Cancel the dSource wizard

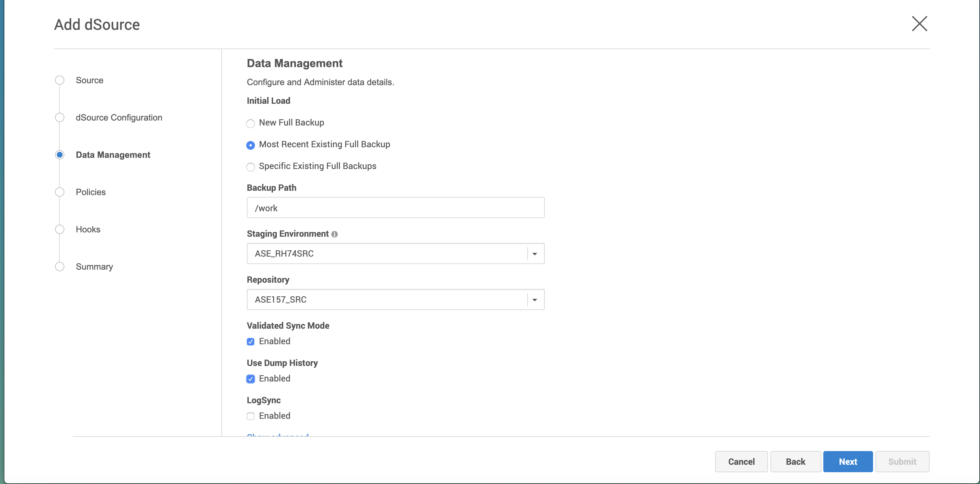click(741, 461)
